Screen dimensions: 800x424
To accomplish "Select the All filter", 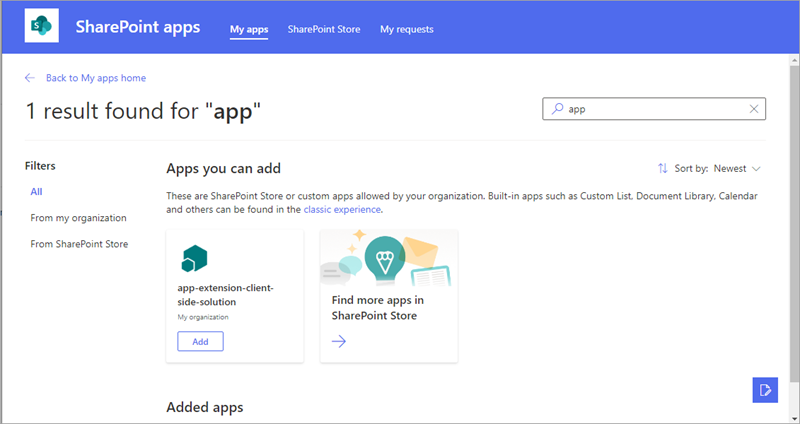I will [x=36, y=192].
